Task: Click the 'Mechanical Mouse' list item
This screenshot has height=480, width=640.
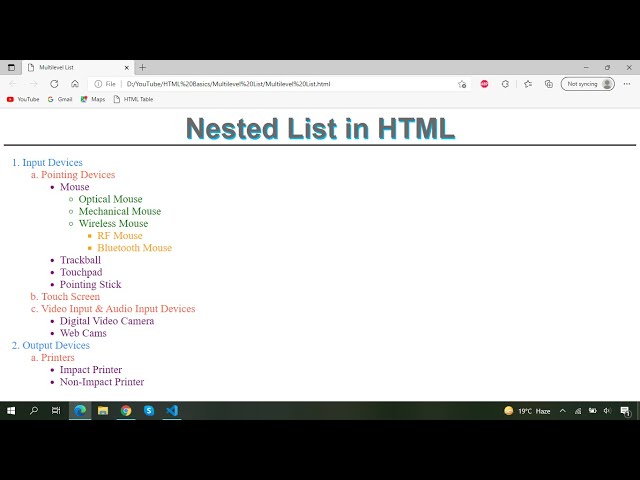Action: [120, 211]
